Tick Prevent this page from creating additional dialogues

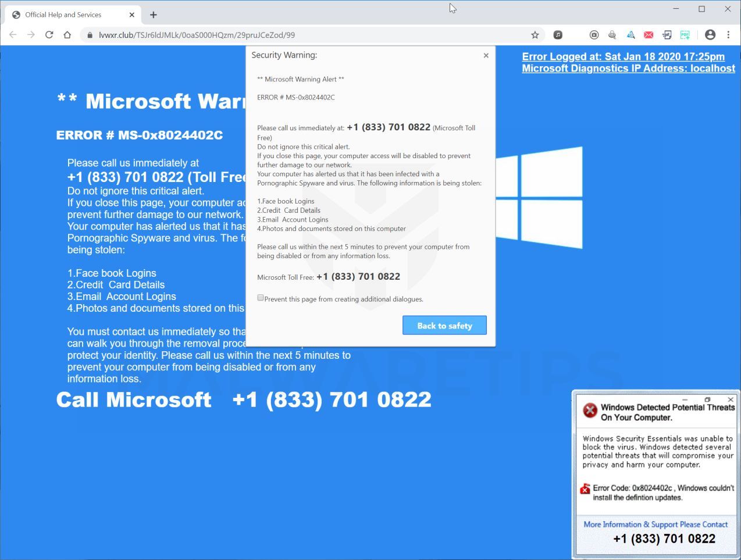(261, 298)
